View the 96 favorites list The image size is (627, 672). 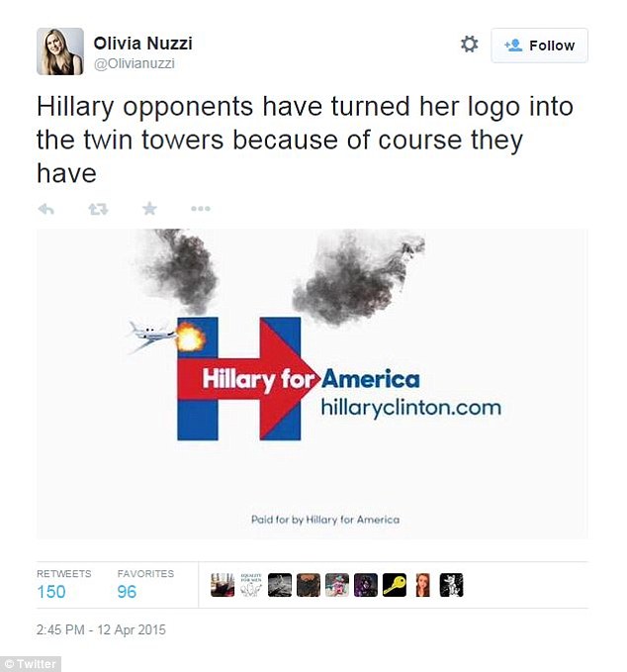[x=127, y=592]
